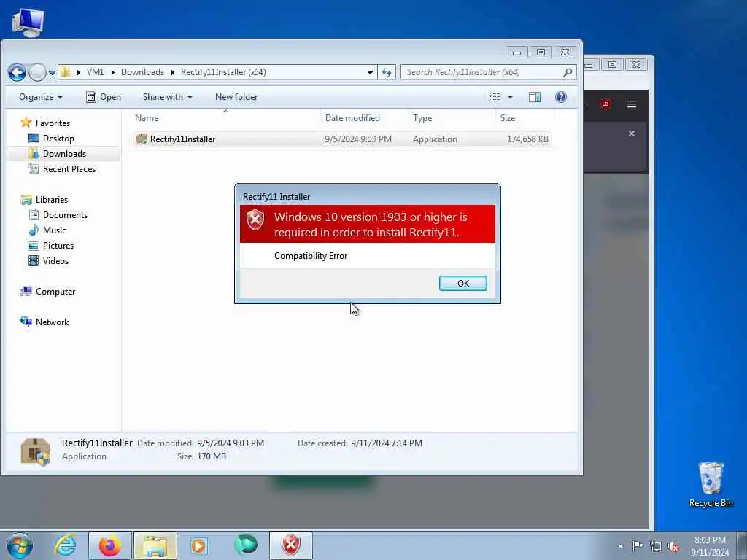Click the green round taskbar app icon
This screenshot has width=747, height=560.
(246, 545)
